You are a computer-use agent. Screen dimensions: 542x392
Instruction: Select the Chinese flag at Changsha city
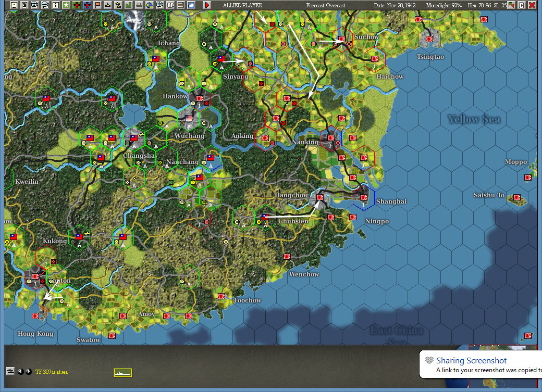(134, 138)
